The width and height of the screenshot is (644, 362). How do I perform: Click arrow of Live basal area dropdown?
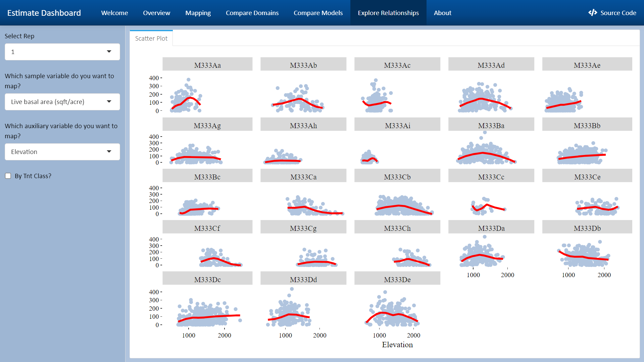(x=109, y=102)
